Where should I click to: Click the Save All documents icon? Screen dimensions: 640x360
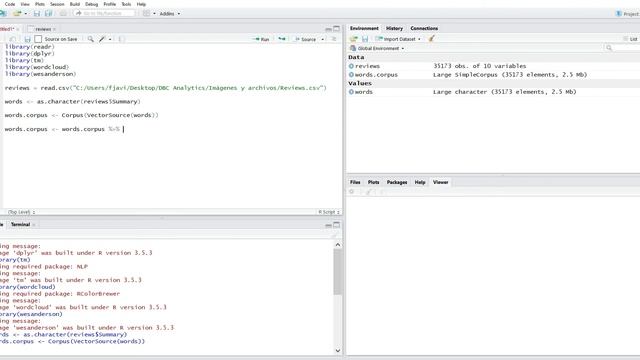(49, 13)
